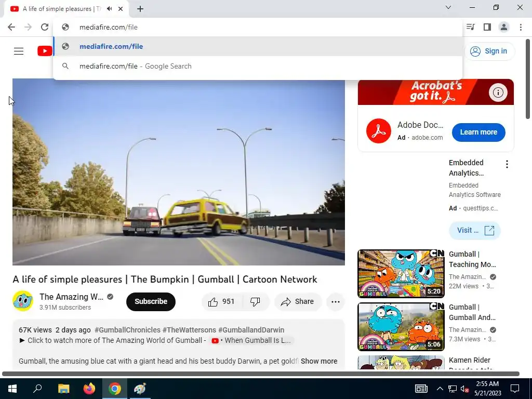
Task: Mute the tab audio speaker icon
Action: click(x=109, y=9)
